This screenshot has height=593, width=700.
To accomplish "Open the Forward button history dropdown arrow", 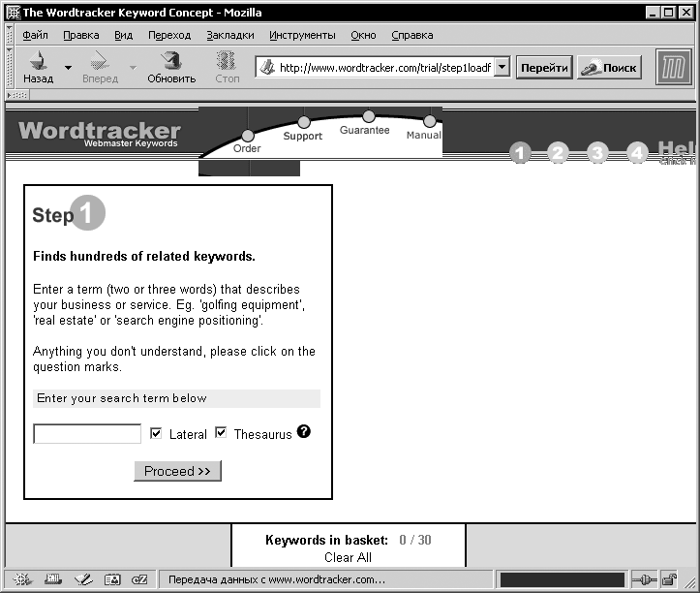I will pyautogui.click(x=133, y=68).
